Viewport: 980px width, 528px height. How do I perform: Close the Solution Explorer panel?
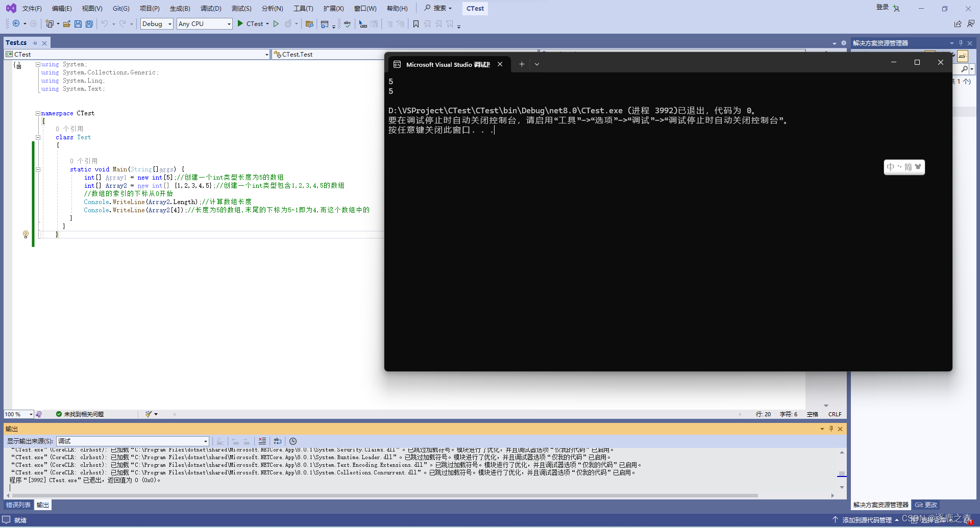[x=970, y=43]
